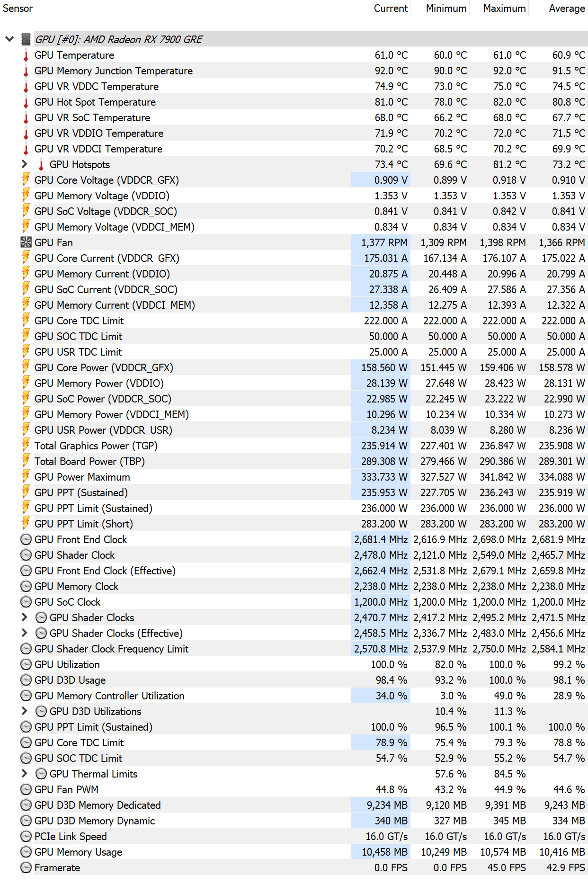Image resolution: width=588 pixels, height=885 pixels.
Task: Expand the GPU Thermal Limits row
Action: click(25, 774)
